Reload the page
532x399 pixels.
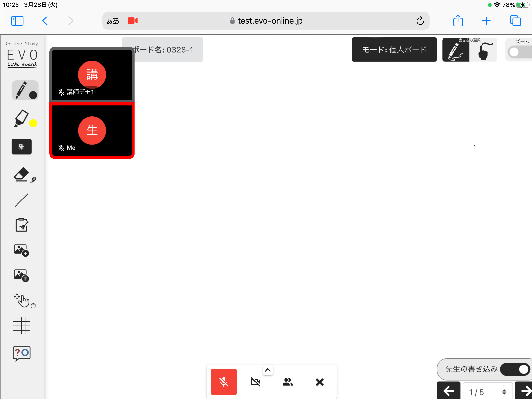420,21
